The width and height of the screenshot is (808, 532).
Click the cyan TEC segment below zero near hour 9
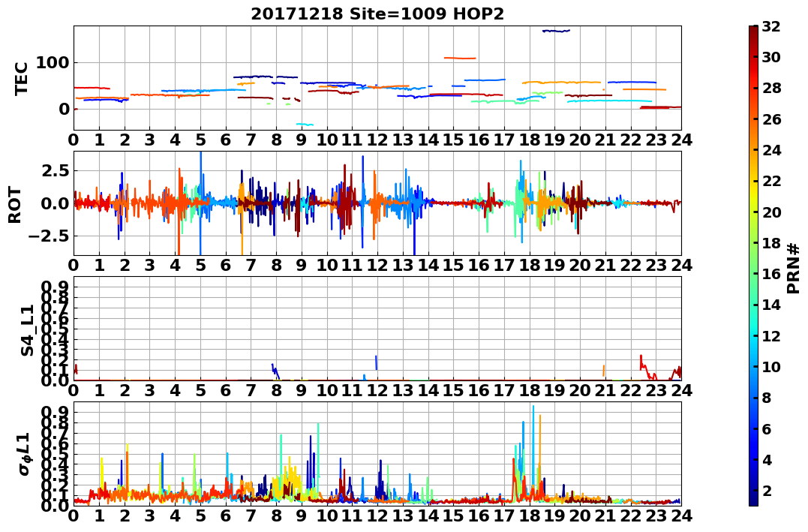[x=305, y=125]
